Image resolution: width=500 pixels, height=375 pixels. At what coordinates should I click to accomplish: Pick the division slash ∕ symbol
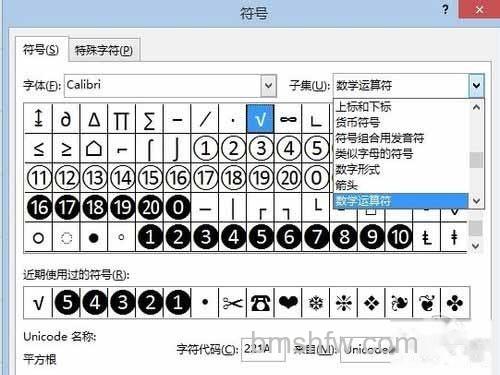(205, 119)
